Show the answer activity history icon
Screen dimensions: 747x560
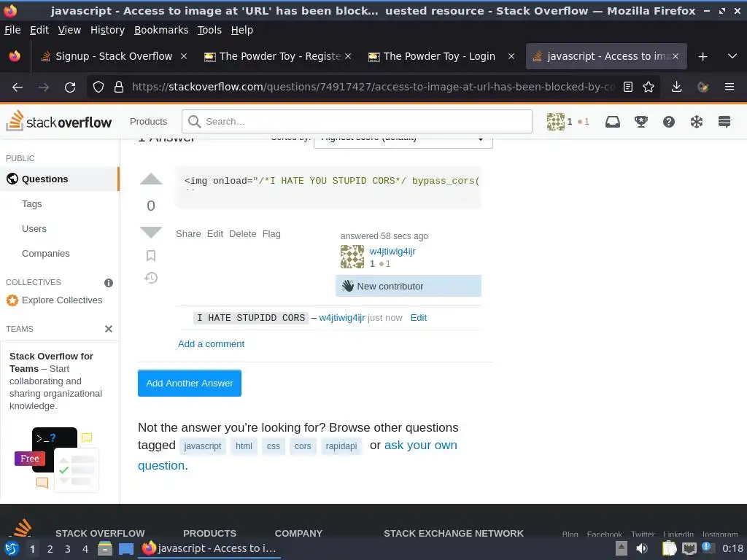point(151,278)
